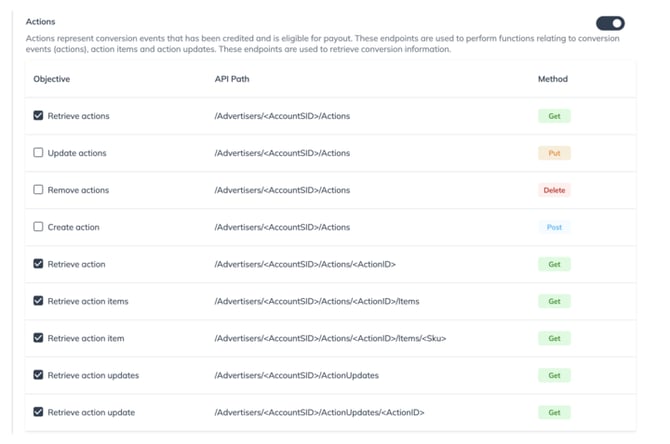Viewport: 670px width, 444px height.
Task: Disable the Retrieve action updates checkbox
Action: pyautogui.click(x=38, y=375)
